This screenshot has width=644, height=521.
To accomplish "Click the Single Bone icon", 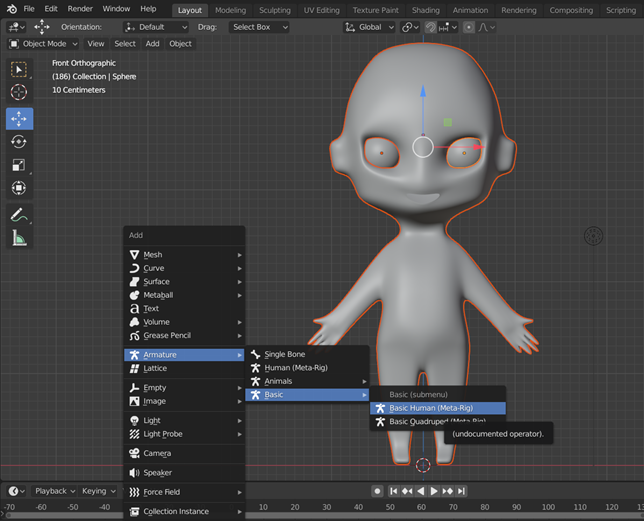I will [x=255, y=354].
